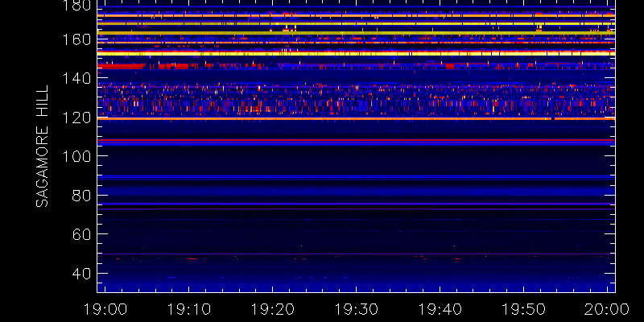Click the SAGAMORE HILL axis label

pos(42,146)
